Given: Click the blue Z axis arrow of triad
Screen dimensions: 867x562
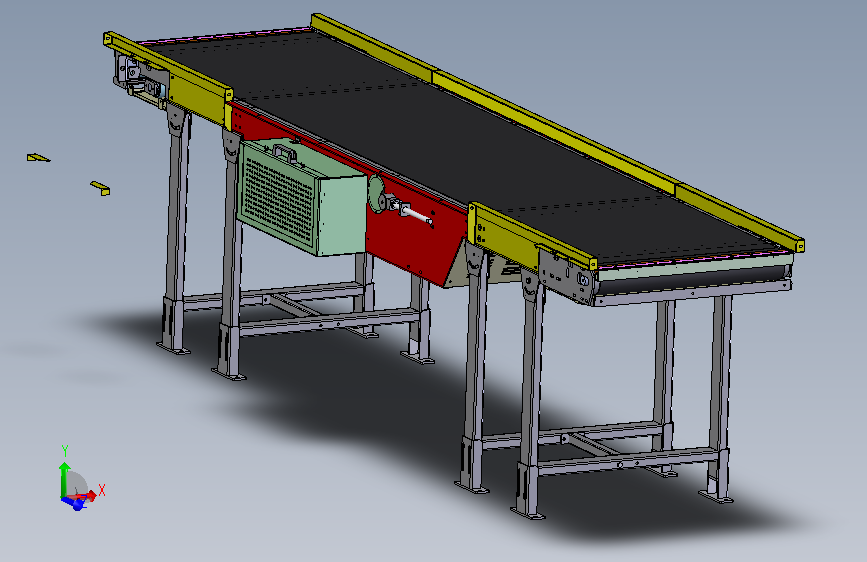Looking at the screenshot, I should [x=74, y=502].
